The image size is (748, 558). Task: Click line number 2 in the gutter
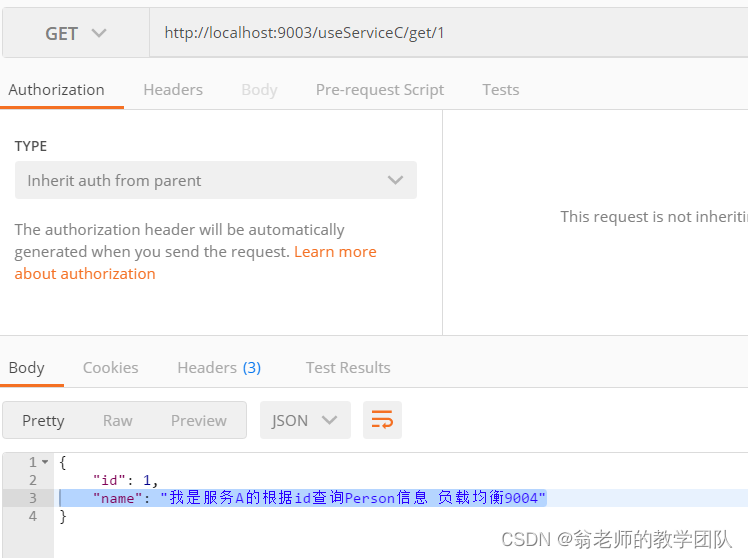pyautogui.click(x=32, y=480)
